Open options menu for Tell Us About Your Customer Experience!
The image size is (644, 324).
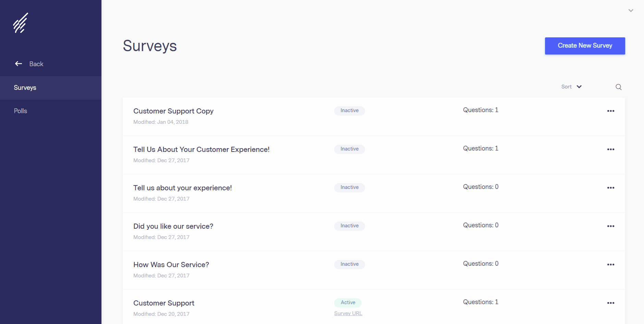[611, 149]
